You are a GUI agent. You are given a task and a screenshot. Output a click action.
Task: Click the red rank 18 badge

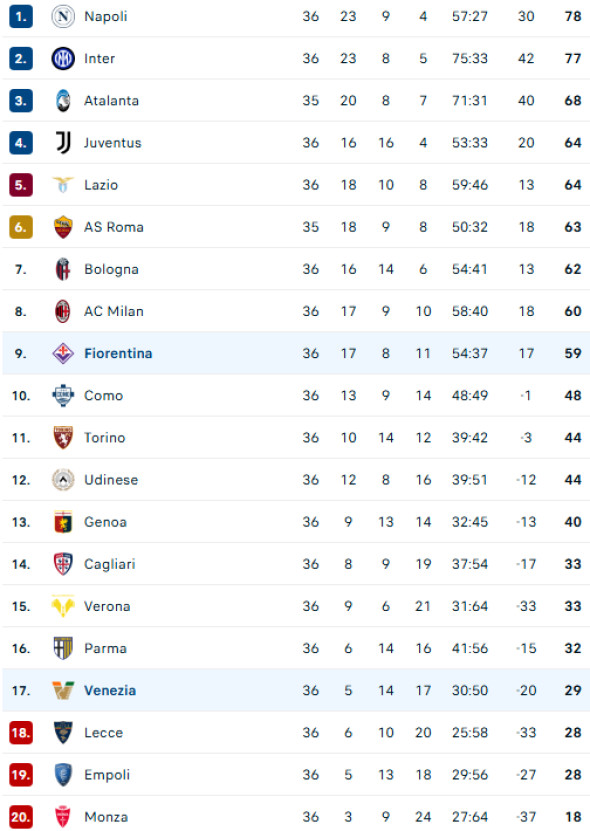21,733
